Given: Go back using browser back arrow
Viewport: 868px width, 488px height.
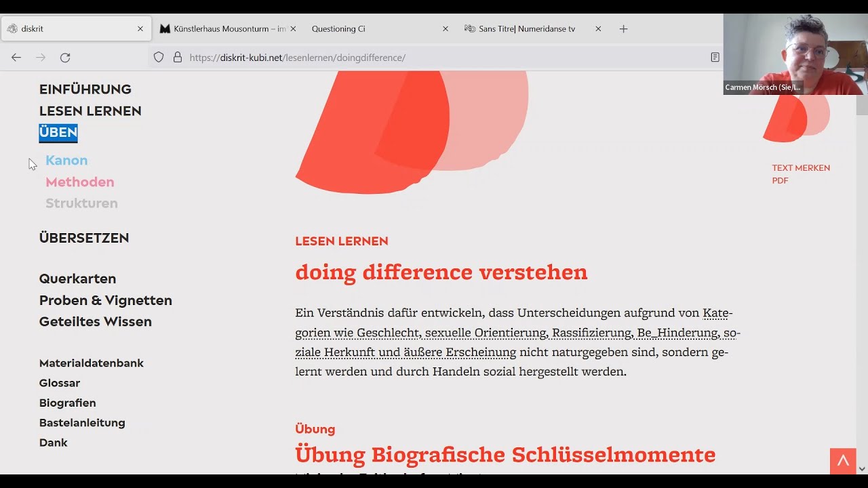Looking at the screenshot, I should [16, 58].
